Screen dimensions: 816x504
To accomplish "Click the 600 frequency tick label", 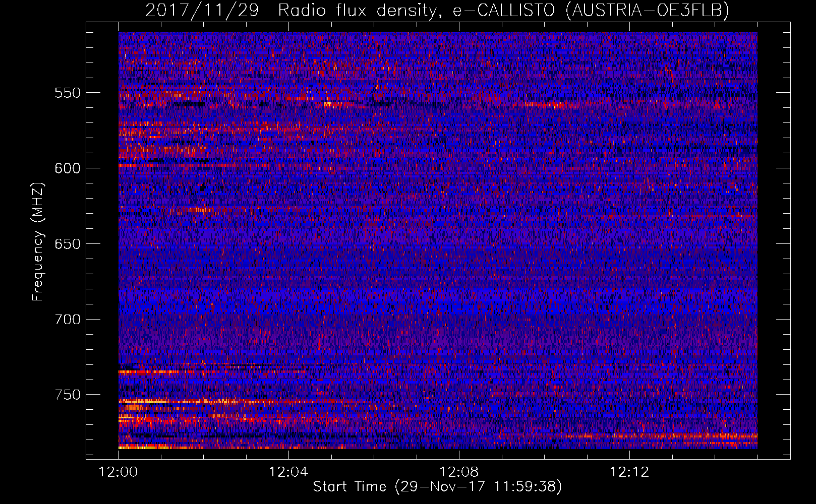I will pos(68,168).
